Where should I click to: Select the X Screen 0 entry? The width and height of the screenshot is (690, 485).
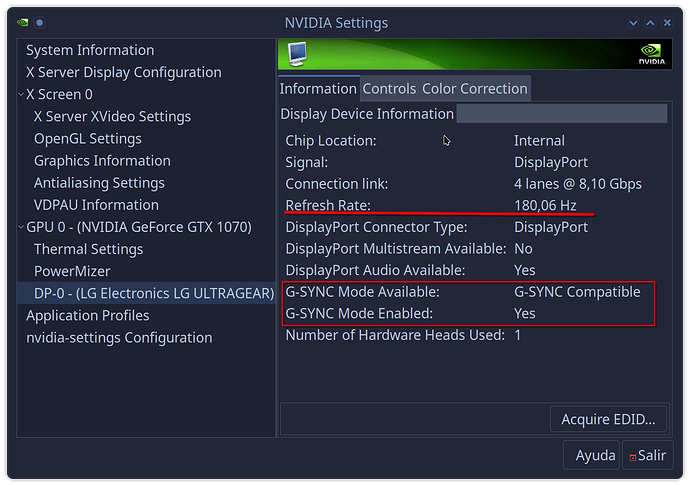click(59, 94)
